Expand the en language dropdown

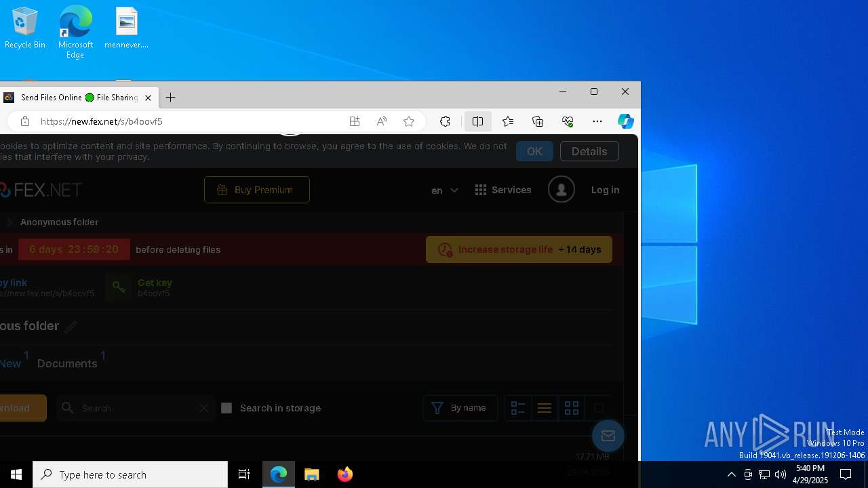click(x=445, y=190)
